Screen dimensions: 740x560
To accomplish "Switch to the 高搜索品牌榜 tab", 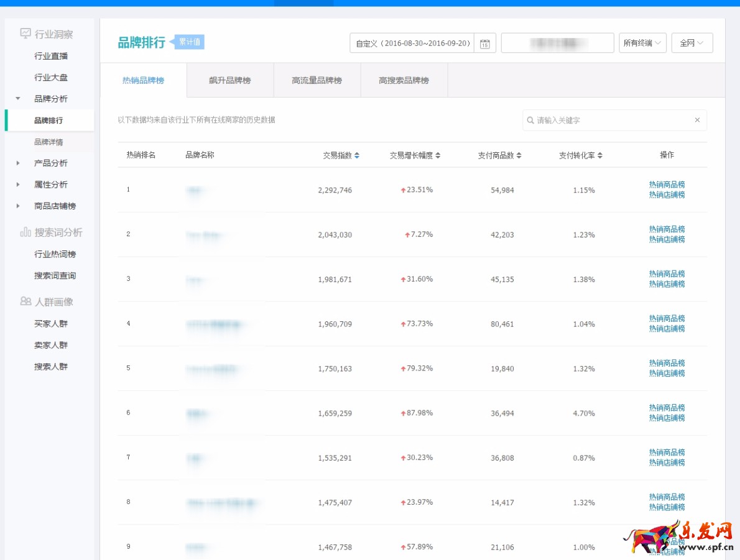I will click(x=402, y=80).
